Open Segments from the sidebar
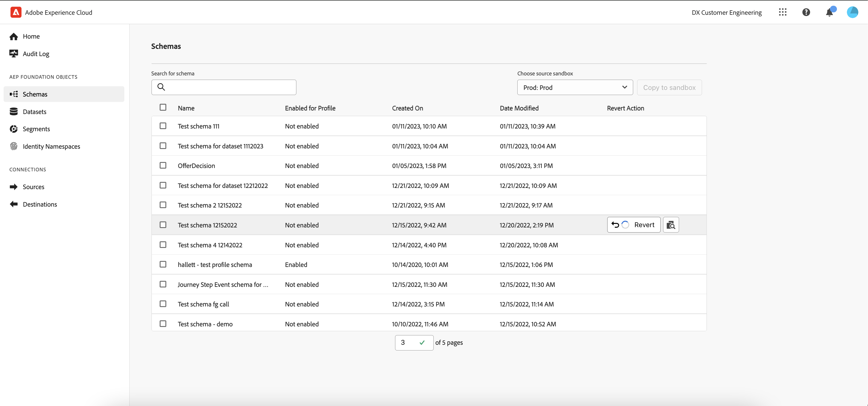The width and height of the screenshot is (868, 406). [36, 129]
